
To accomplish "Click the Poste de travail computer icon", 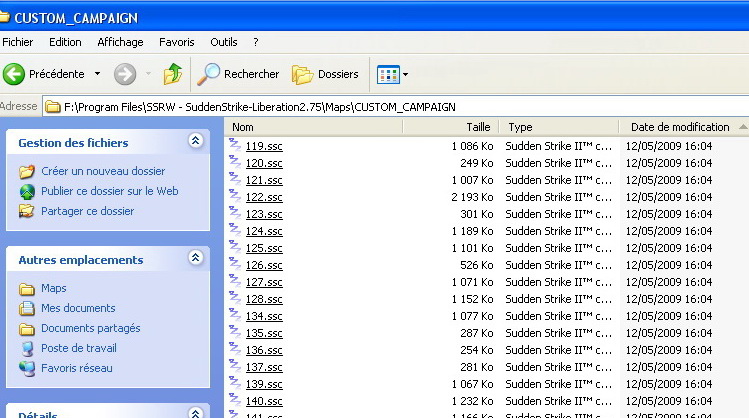I will click(x=27, y=349).
